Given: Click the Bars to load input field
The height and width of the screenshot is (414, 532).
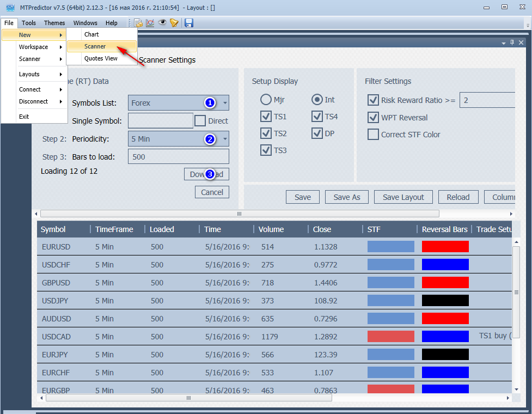Looking at the screenshot, I should click(178, 157).
